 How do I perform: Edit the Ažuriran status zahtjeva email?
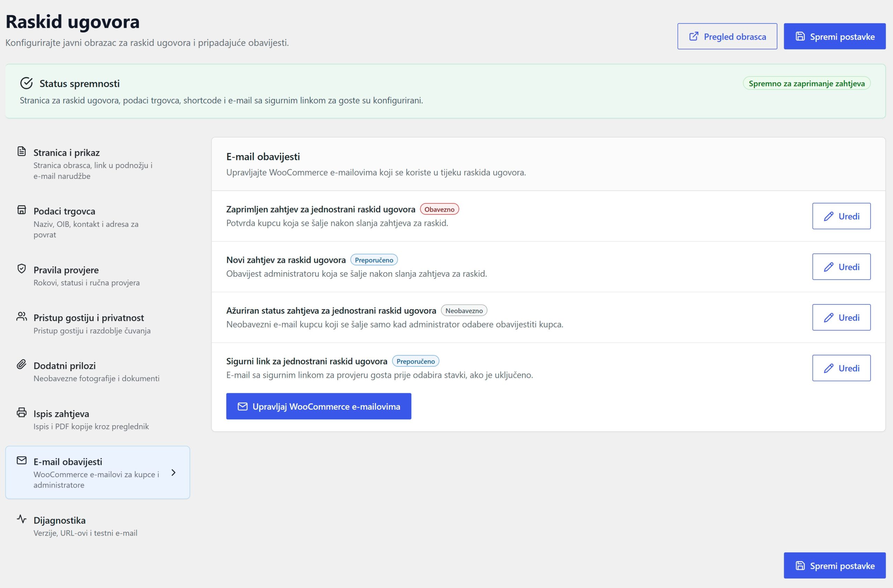[x=841, y=318]
